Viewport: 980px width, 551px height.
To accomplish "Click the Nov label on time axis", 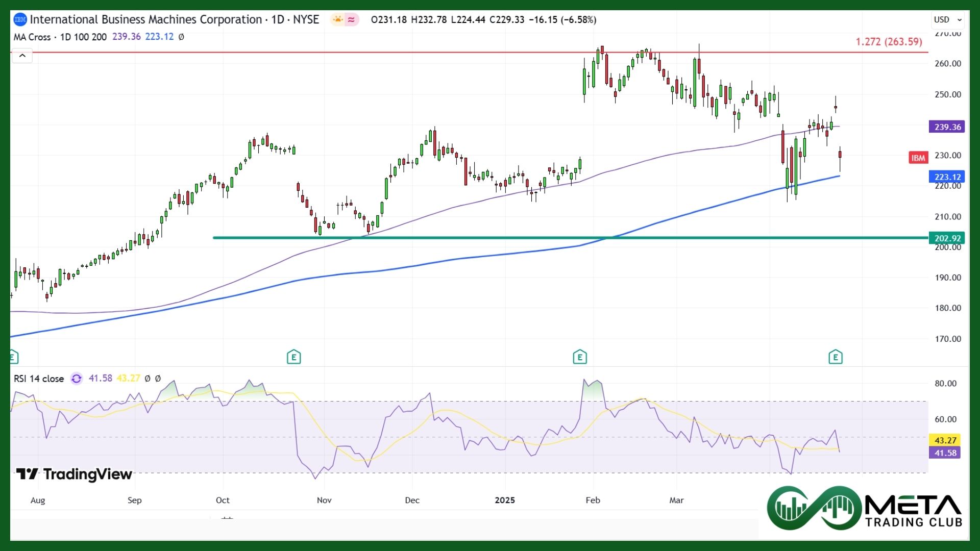I will pos(324,500).
